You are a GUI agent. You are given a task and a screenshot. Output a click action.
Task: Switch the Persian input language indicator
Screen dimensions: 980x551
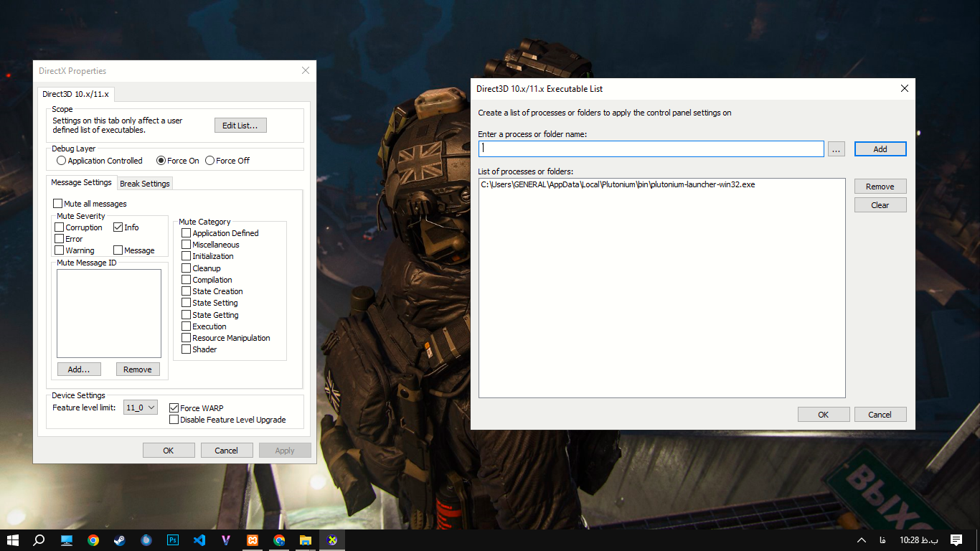coord(882,540)
